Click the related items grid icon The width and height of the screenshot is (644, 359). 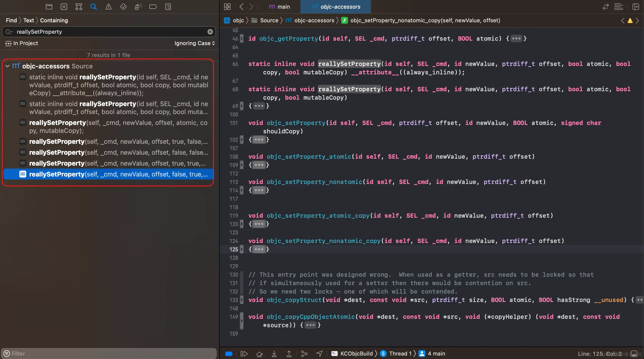tap(227, 7)
